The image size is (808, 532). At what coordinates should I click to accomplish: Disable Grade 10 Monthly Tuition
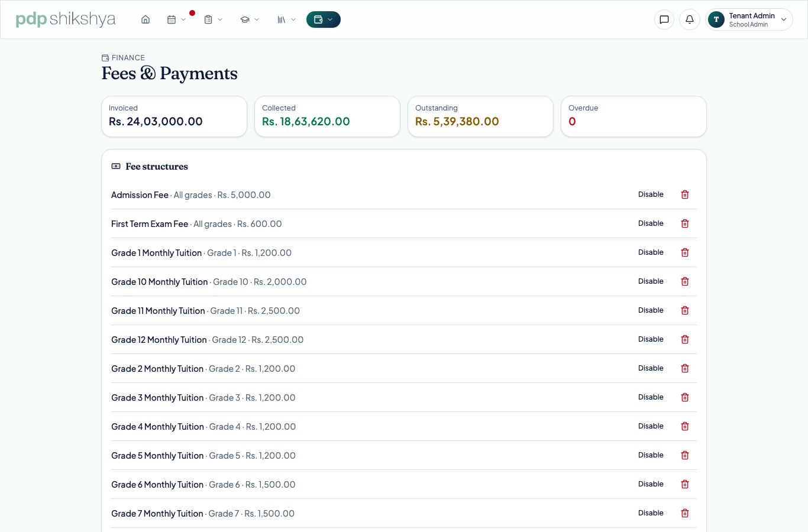[x=651, y=281]
